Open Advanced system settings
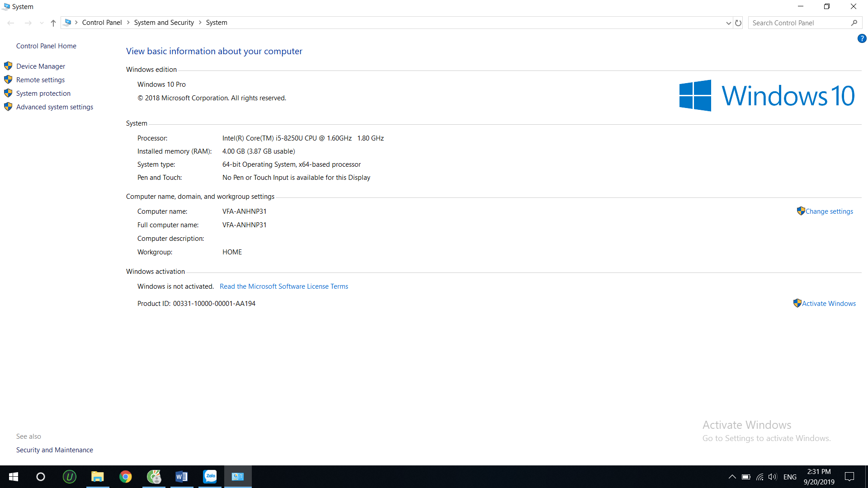The height and width of the screenshot is (488, 868). pyautogui.click(x=55, y=107)
